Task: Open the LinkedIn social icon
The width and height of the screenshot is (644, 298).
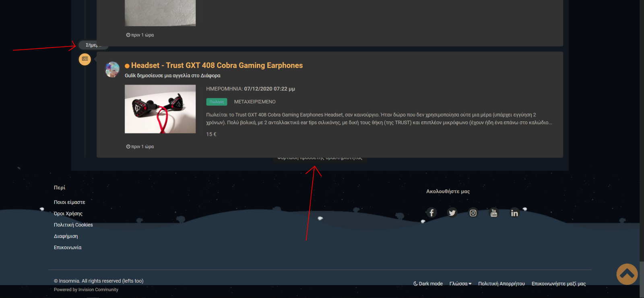Action: [x=514, y=213]
